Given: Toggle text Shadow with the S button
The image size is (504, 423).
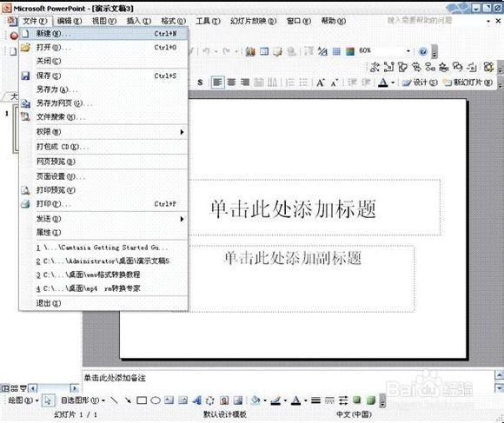Looking at the screenshot, I should coord(200,83).
